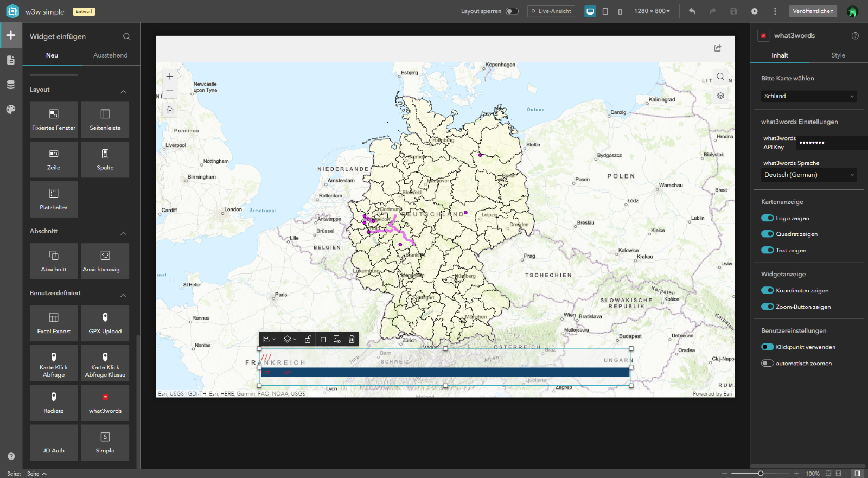The height and width of the screenshot is (478, 868).
Task: Open the Data sources sidebar icon
Action: click(11, 85)
